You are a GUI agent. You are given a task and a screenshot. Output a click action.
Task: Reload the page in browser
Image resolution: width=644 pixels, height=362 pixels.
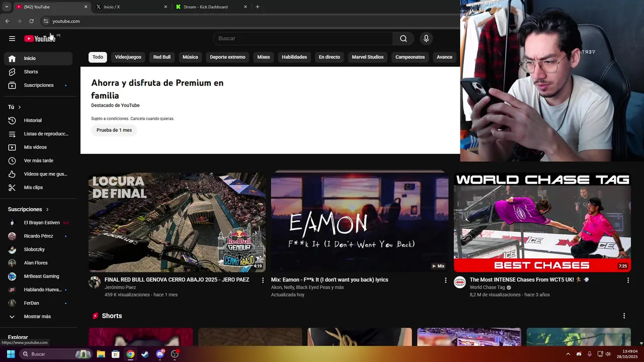[31, 21]
